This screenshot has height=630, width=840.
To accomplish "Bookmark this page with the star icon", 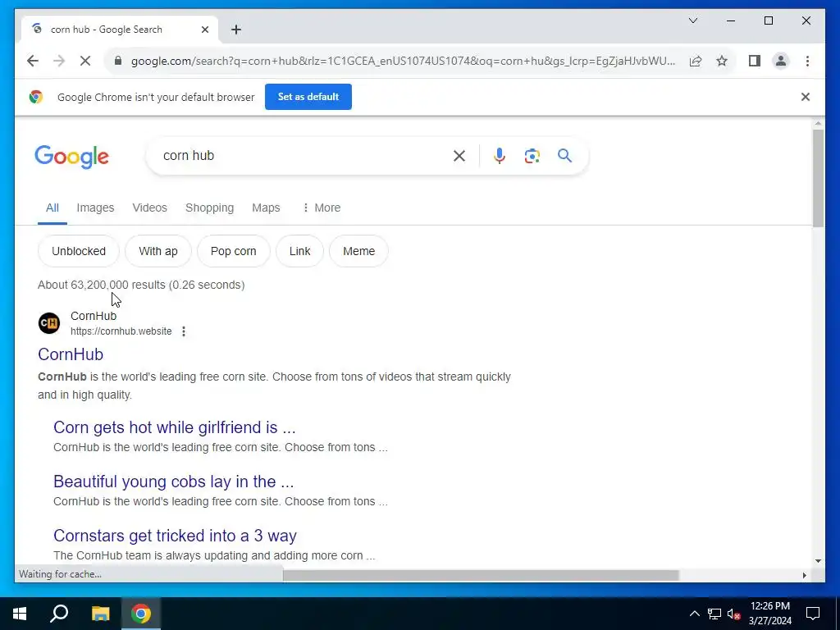I will [x=722, y=61].
